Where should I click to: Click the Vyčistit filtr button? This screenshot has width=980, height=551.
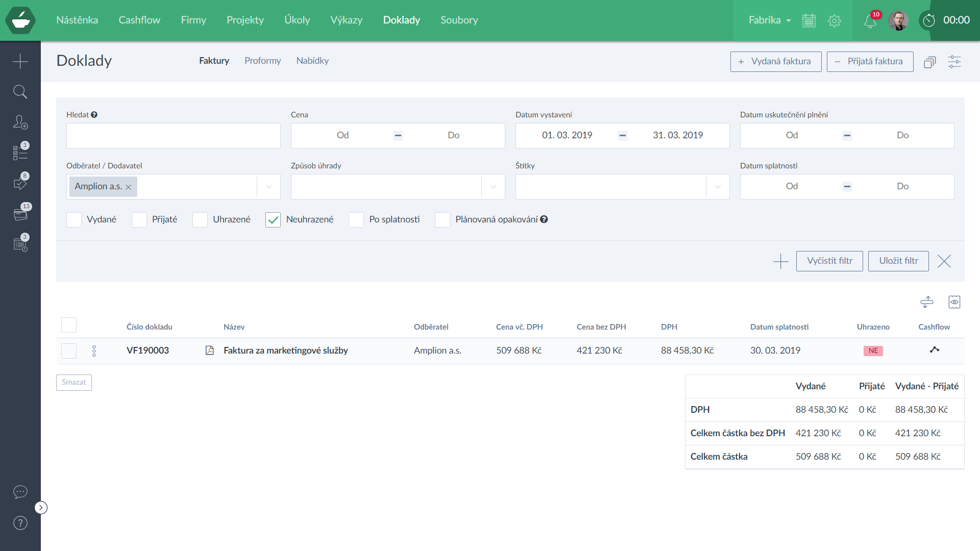829,261
